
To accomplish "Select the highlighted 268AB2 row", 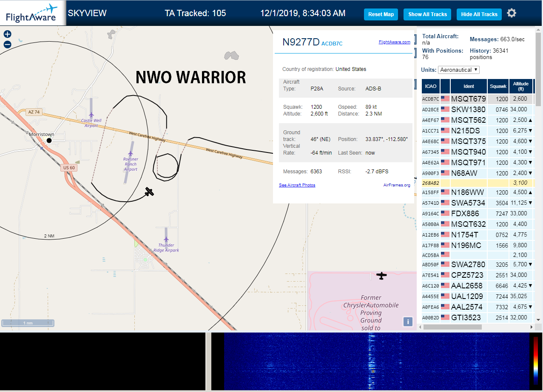I will point(477,183).
